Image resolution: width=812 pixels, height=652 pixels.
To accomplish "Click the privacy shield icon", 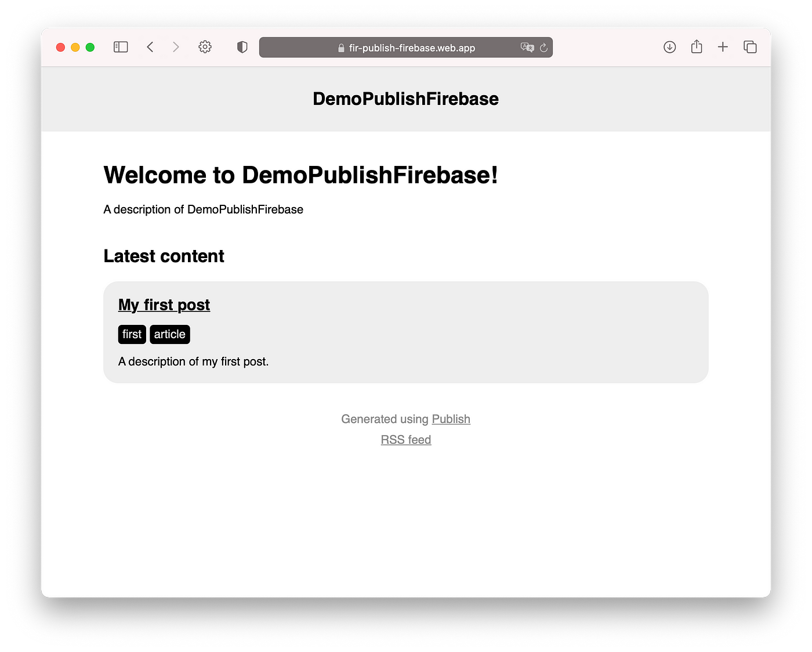I will (242, 47).
